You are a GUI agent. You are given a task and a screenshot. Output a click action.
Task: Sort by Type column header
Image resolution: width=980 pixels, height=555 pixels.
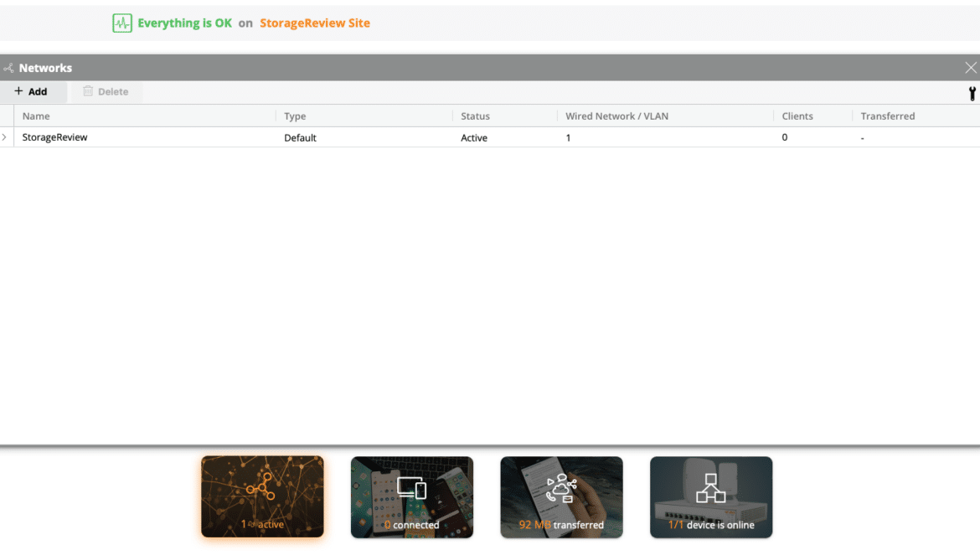294,116
